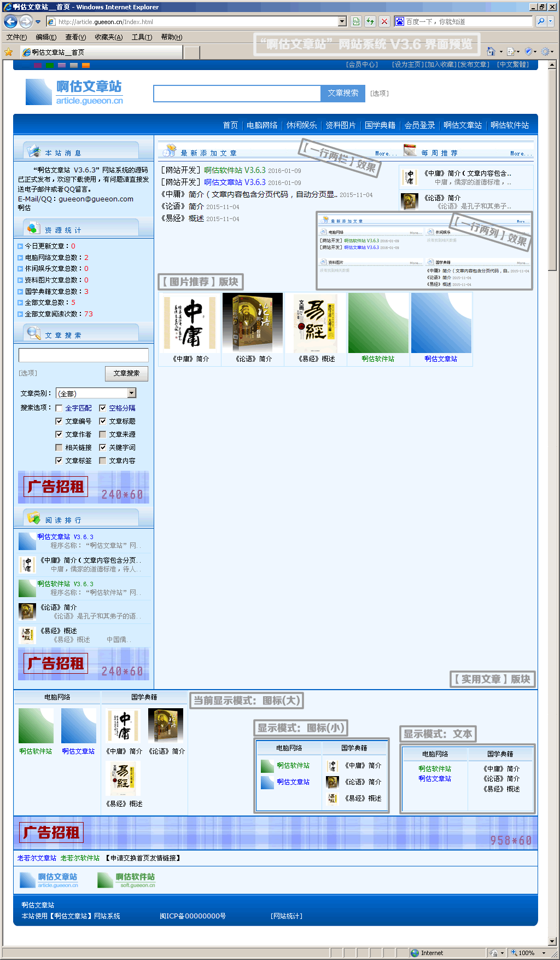
Task: Open the Tools gear icon
Action: point(545,51)
